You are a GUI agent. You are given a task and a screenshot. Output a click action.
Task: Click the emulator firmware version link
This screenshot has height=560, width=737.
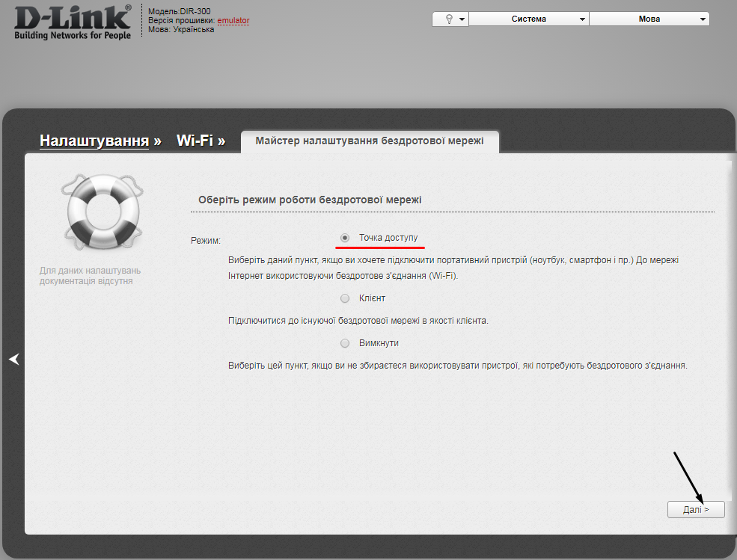[x=233, y=20]
